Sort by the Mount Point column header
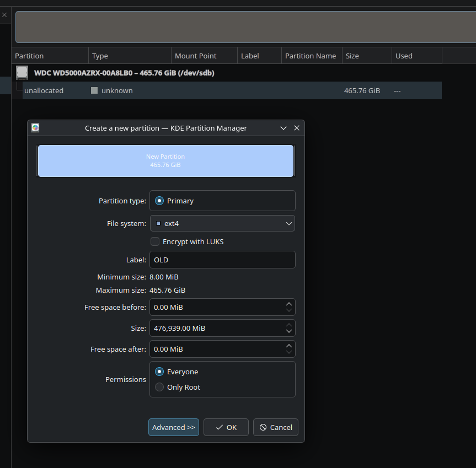The height and width of the screenshot is (468, 476). [204, 56]
